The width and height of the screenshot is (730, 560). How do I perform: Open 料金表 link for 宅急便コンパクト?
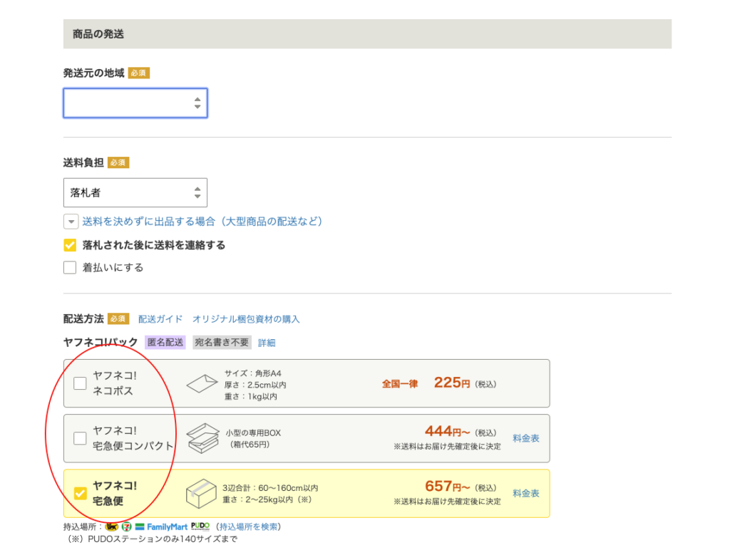[x=526, y=438]
